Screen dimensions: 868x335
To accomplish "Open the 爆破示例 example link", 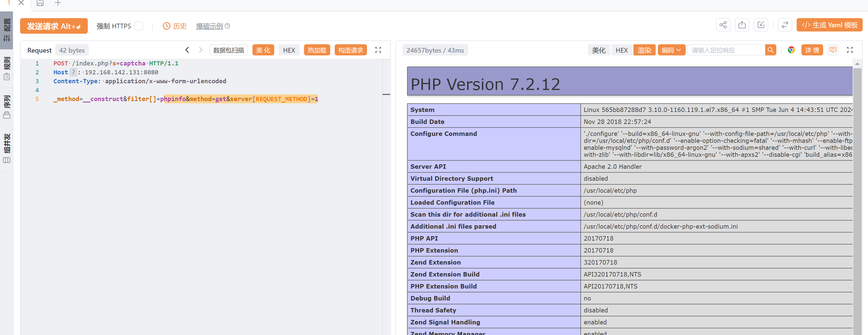I will (x=209, y=26).
